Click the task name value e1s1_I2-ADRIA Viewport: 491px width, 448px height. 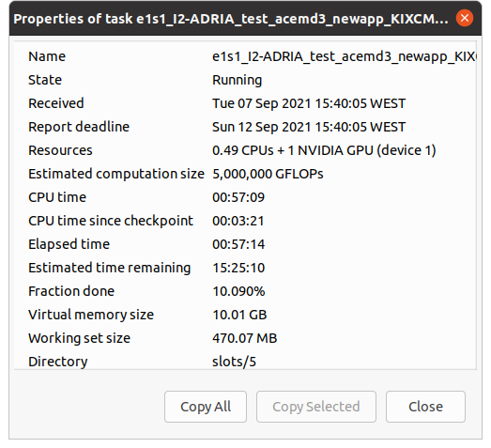[345, 56]
